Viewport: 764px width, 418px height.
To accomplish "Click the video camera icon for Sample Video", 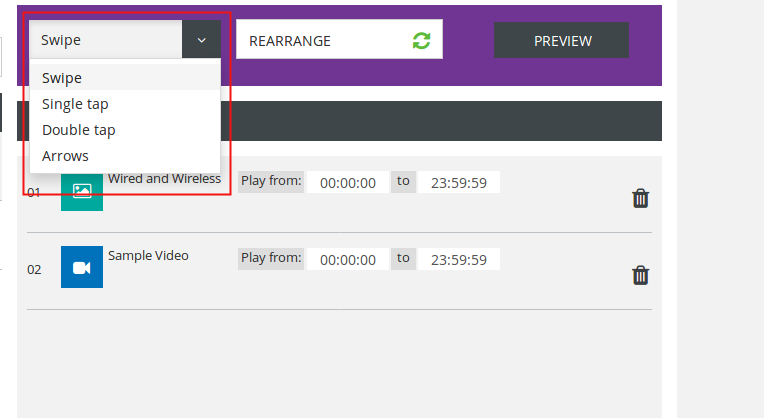I will tap(82, 267).
